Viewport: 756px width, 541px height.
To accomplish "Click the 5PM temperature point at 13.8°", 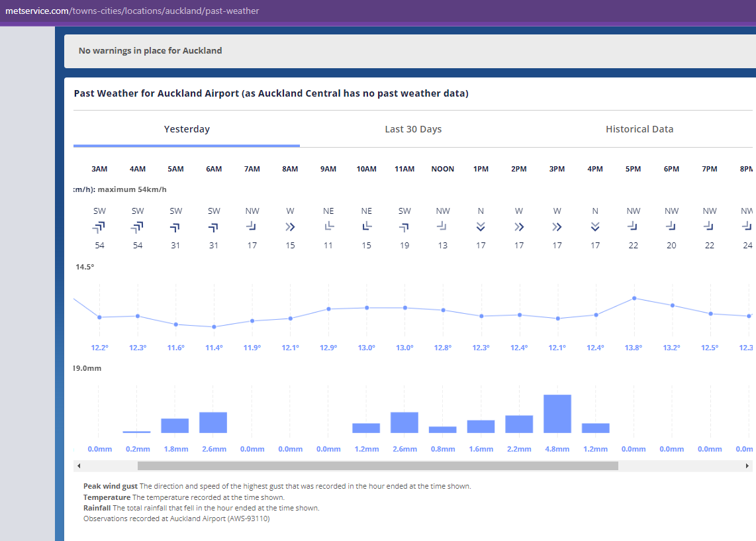I will (x=634, y=298).
